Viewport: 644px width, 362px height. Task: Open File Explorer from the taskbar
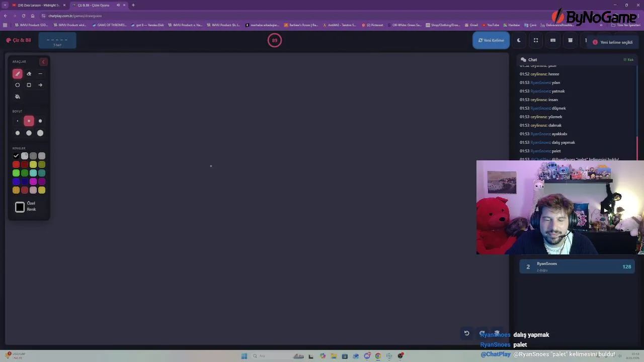pyautogui.click(x=334, y=356)
